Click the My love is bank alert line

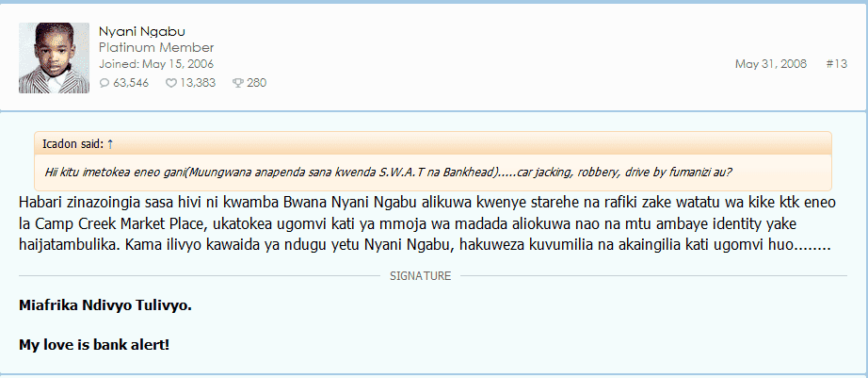[x=94, y=345]
